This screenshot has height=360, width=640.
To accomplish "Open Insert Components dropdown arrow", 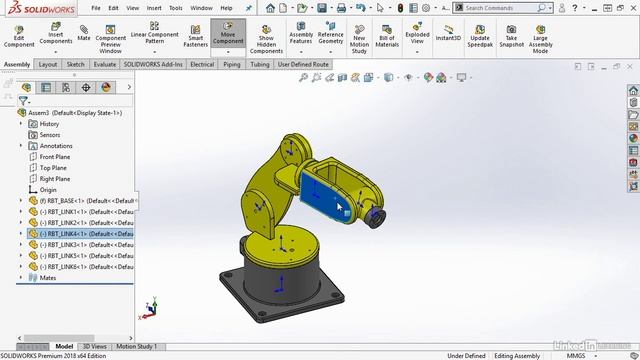I will tap(56, 52).
